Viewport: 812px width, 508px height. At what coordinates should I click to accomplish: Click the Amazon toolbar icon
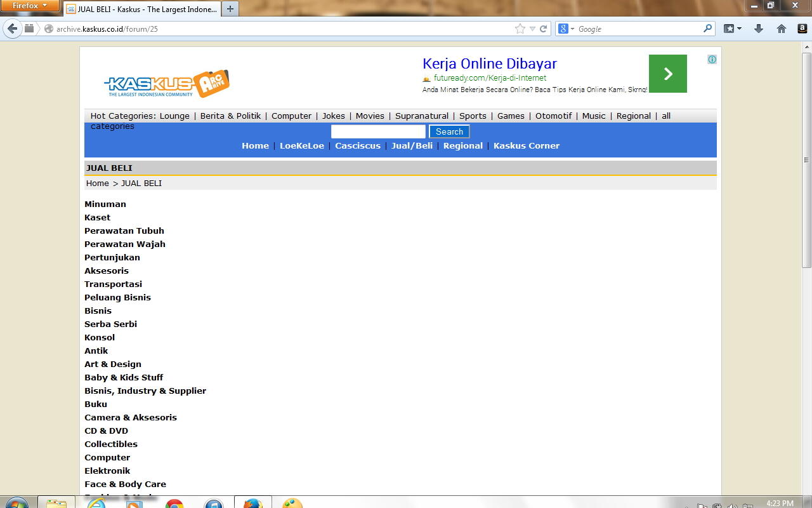click(x=802, y=29)
